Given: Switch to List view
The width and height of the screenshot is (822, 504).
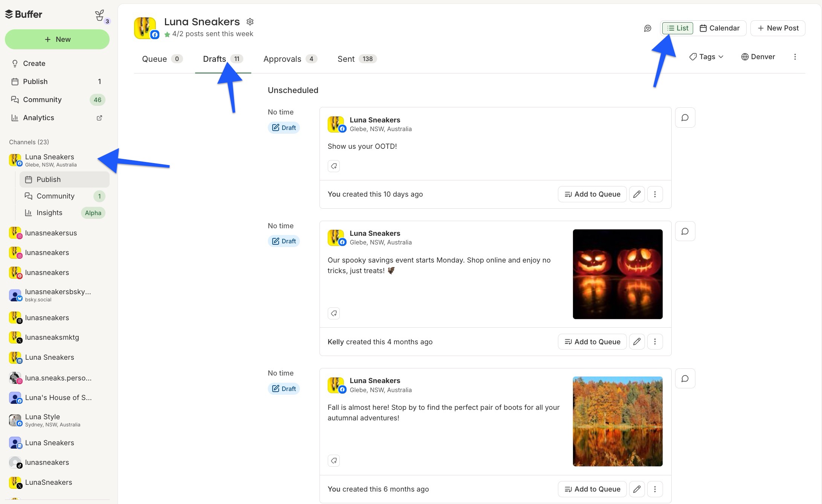Looking at the screenshot, I should click(678, 28).
